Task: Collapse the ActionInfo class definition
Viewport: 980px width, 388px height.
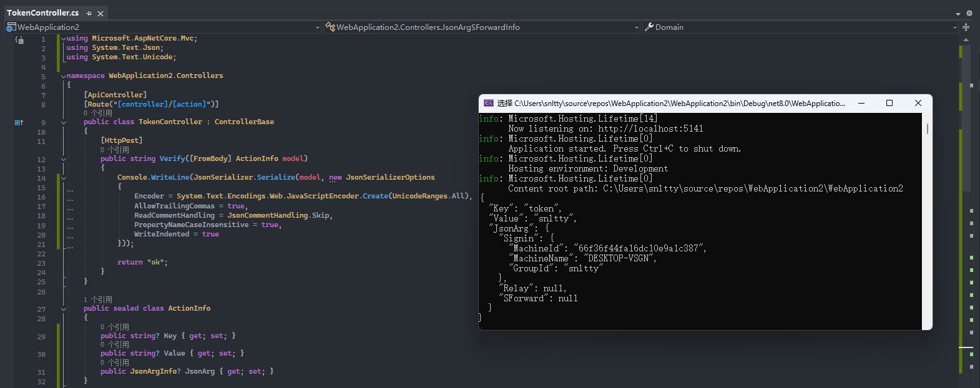Action: point(63,309)
